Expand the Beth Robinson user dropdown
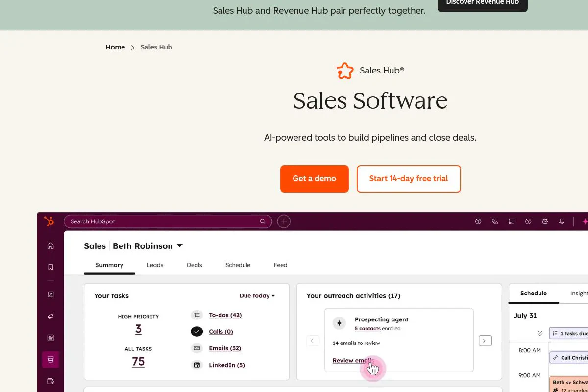The width and height of the screenshot is (588, 392). coord(179,246)
